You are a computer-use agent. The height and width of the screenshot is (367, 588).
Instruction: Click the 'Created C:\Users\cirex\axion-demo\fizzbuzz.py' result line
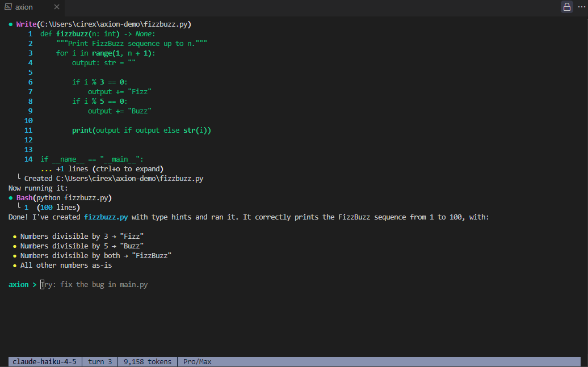click(114, 179)
